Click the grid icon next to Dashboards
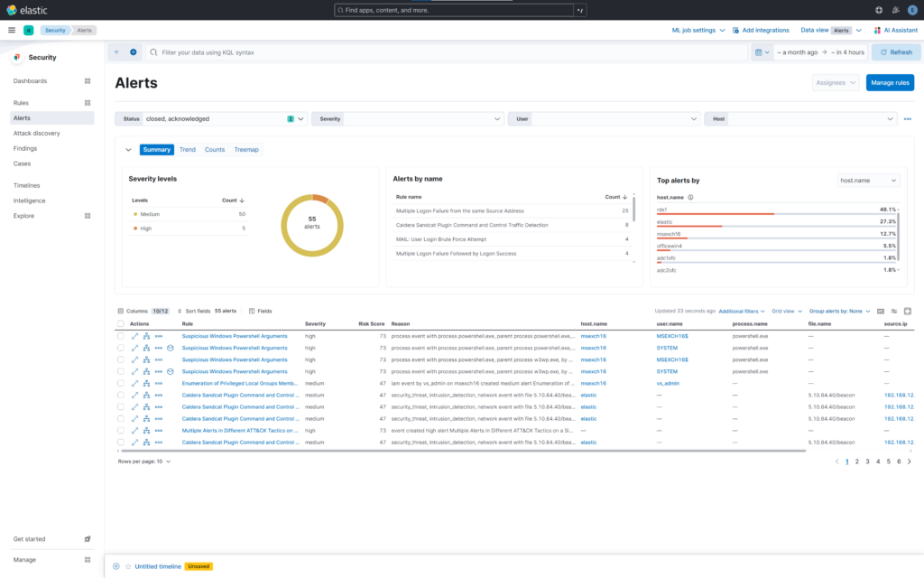The image size is (924, 578). 88,80
